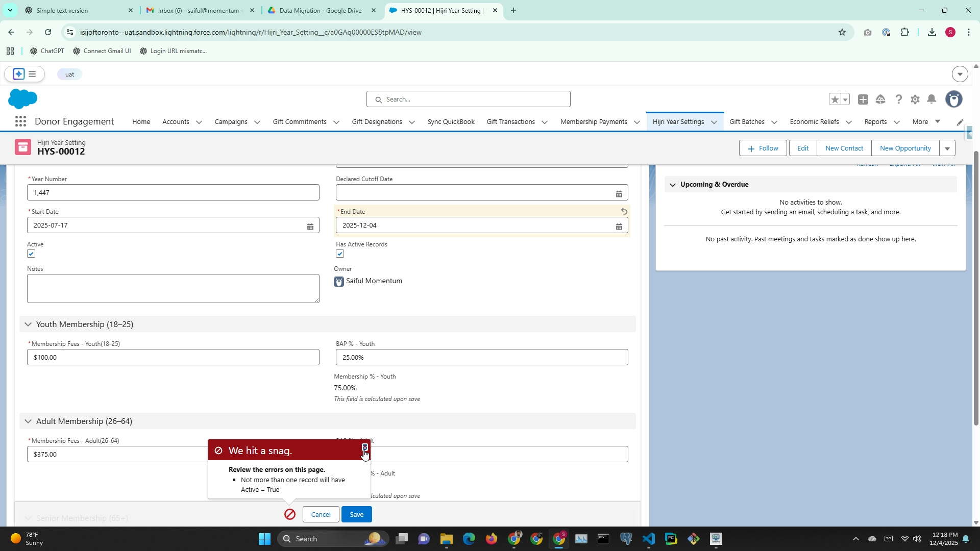Open the Gift Transactions tab

[510, 122]
